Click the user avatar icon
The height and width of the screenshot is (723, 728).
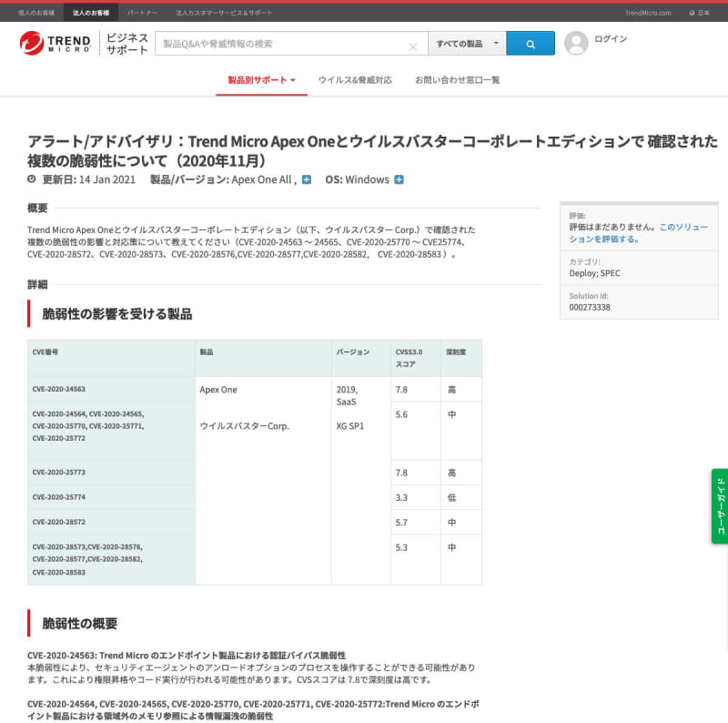tap(576, 43)
